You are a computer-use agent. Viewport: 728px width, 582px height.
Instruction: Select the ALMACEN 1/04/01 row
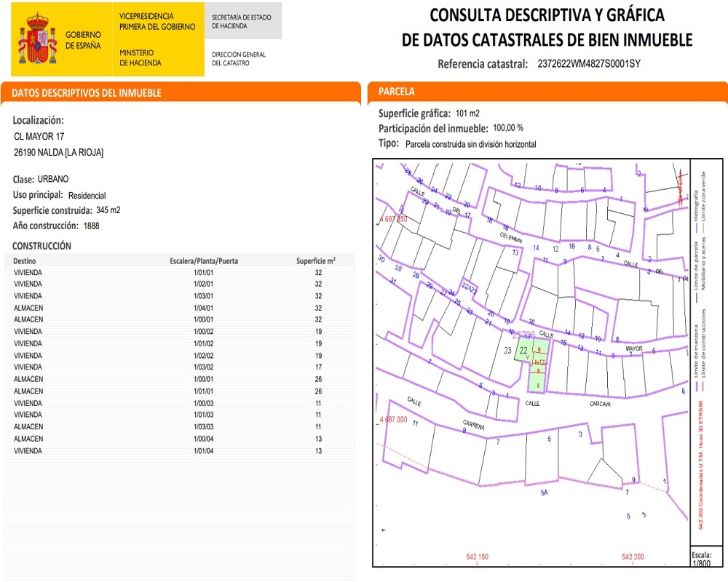point(179,308)
